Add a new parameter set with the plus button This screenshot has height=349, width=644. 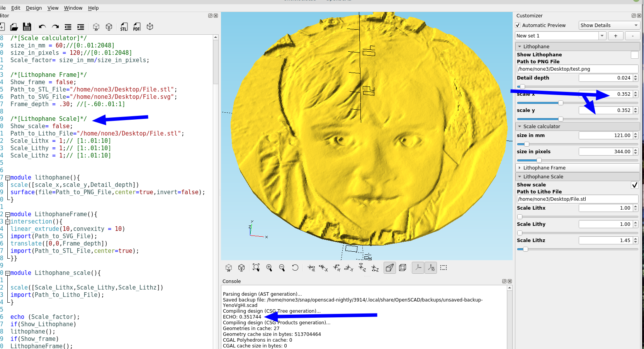point(616,36)
